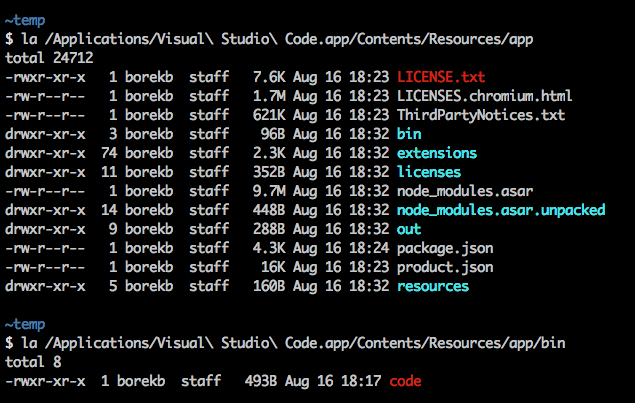Select the LICENSES.chromium.html file name
Image resolution: width=635 pixels, height=403 pixels.
coord(484,96)
